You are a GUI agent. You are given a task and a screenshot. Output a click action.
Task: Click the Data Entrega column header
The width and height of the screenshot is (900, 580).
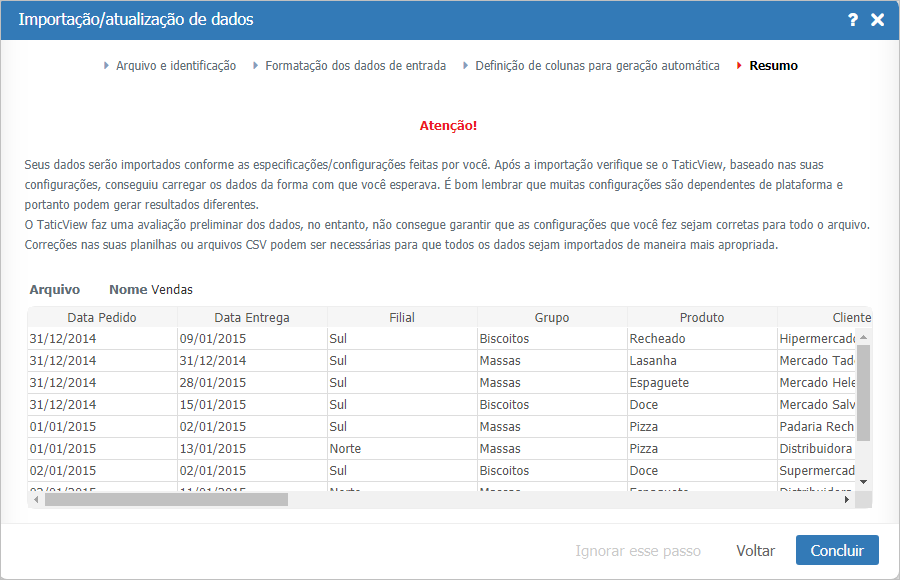[252, 318]
